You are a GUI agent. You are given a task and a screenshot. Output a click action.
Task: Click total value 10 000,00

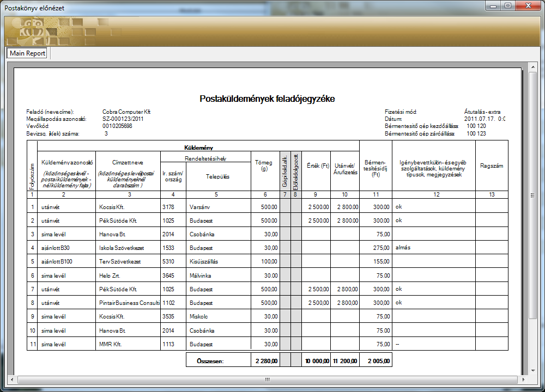pyautogui.click(x=317, y=361)
